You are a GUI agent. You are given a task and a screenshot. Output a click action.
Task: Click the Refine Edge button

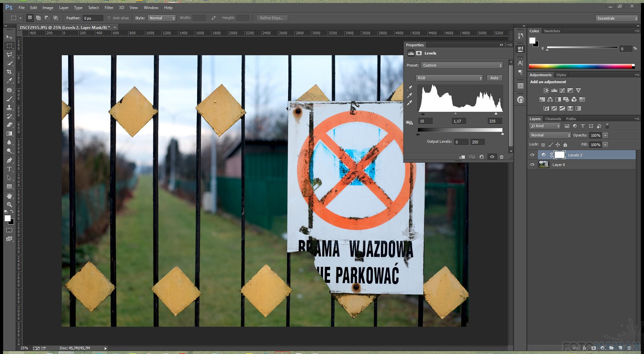click(x=271, y=18)
